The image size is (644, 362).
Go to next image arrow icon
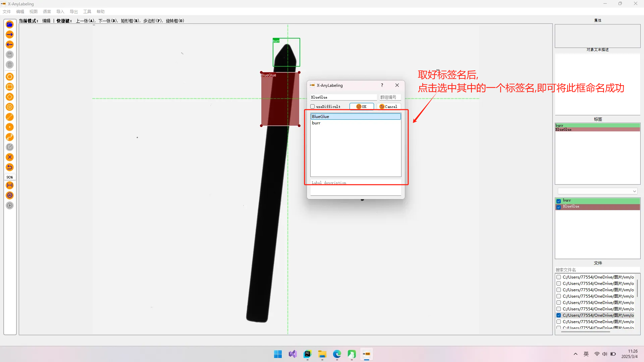pos(10,35)
